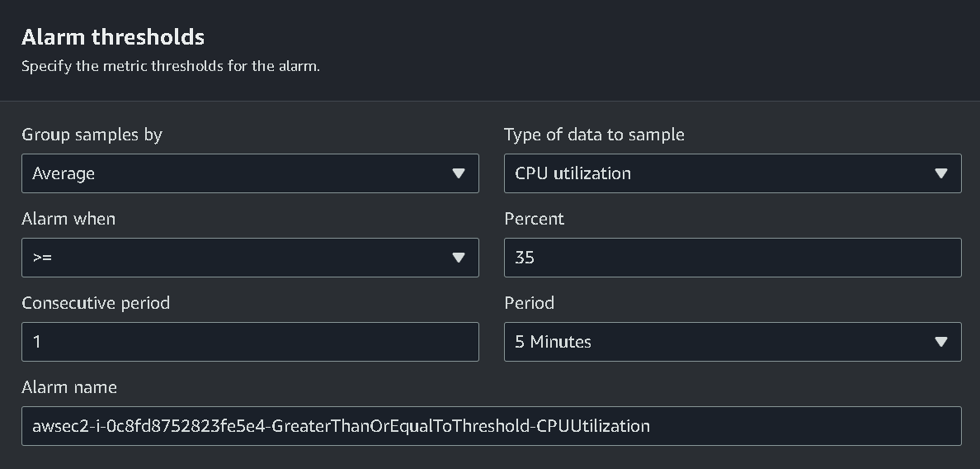Click into the Consecutive period text box

(x=250, y=342)
